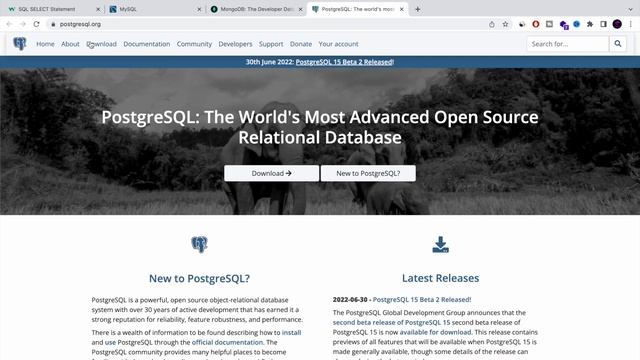Screen dimensions: 640x360
Task: Open the Support nav item
Action: tap(271, 44)
